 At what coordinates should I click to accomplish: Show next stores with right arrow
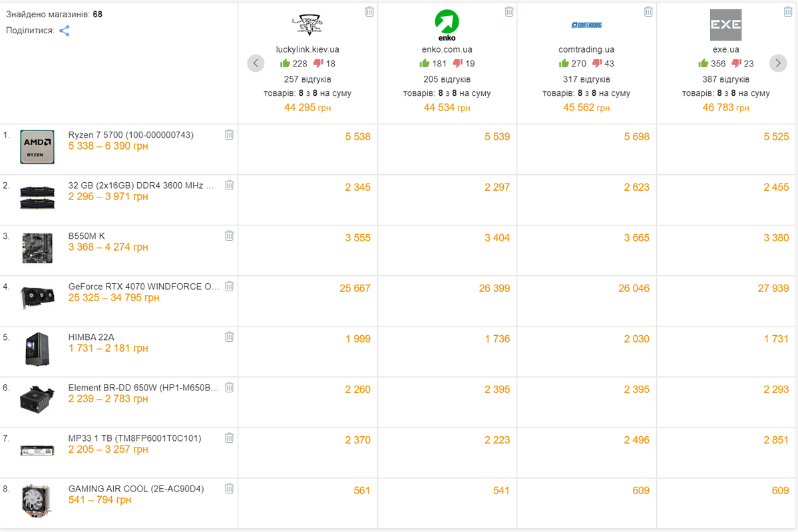[777, 63]
